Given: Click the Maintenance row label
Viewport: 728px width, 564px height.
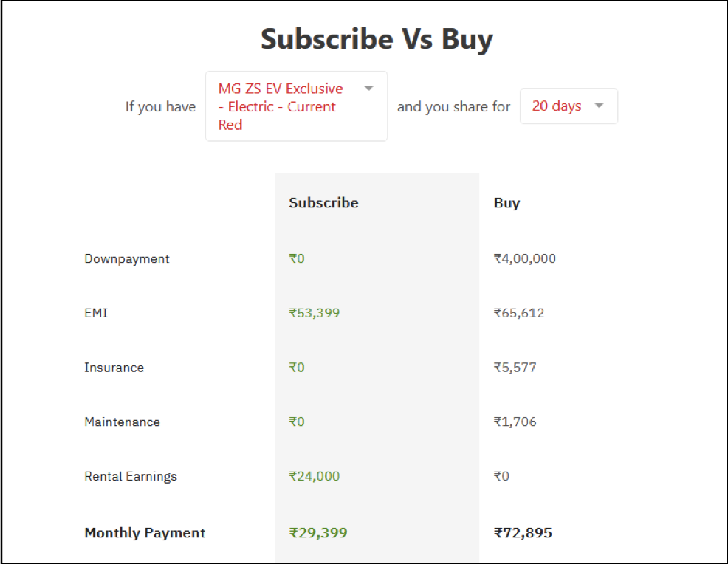Looking at the screenshot, I should point(122,422).
